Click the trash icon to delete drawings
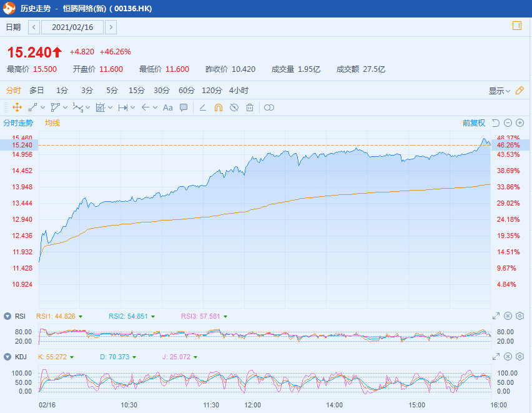This screenshot has width=532, height=413. [250, 107]
